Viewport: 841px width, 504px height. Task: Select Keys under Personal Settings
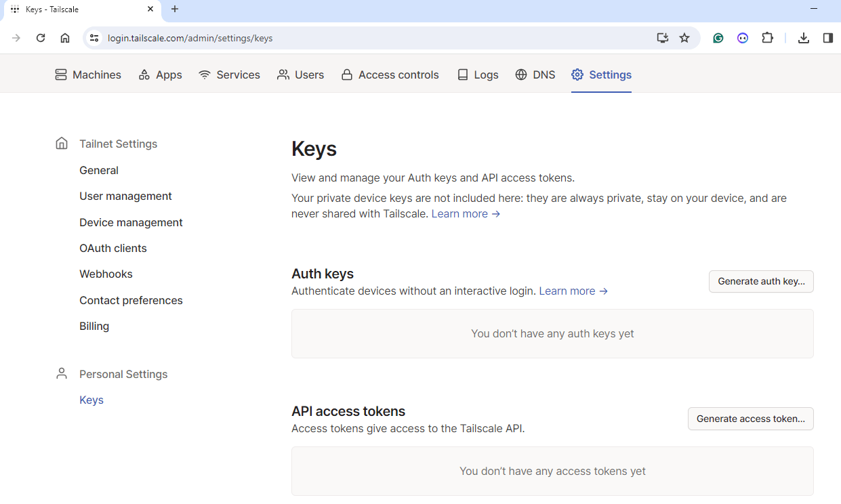click(x=91, y=400)
